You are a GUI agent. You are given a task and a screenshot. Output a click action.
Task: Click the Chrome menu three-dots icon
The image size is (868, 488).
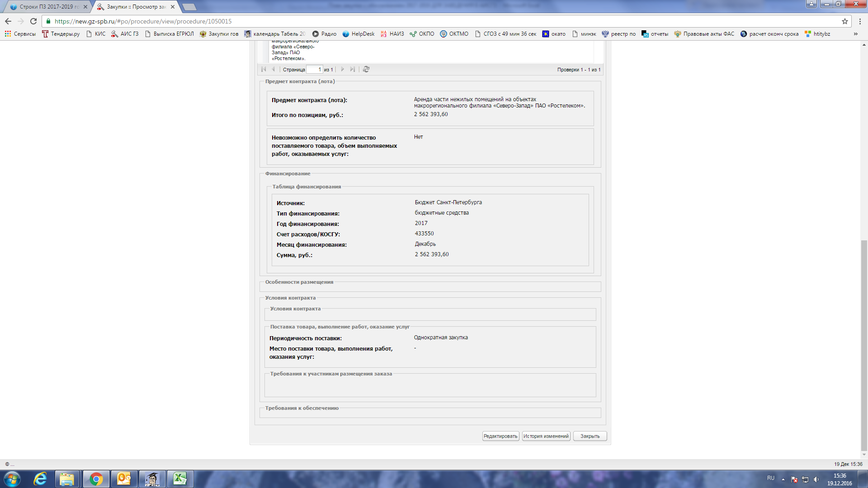[x=860, y=21]
